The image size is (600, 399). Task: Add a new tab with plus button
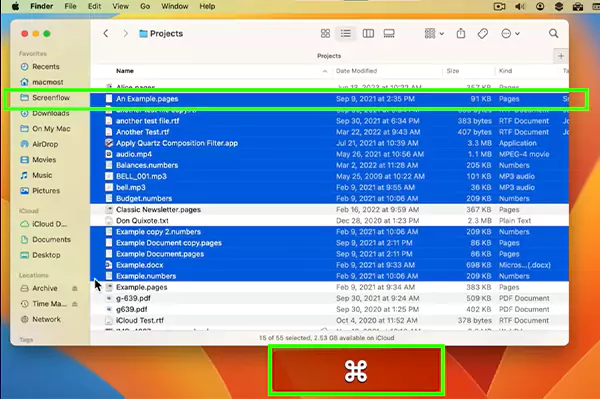click(561, 56)
